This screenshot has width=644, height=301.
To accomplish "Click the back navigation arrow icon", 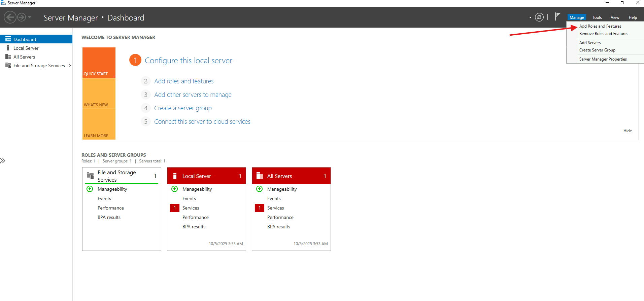I will [x=10, y=17].
